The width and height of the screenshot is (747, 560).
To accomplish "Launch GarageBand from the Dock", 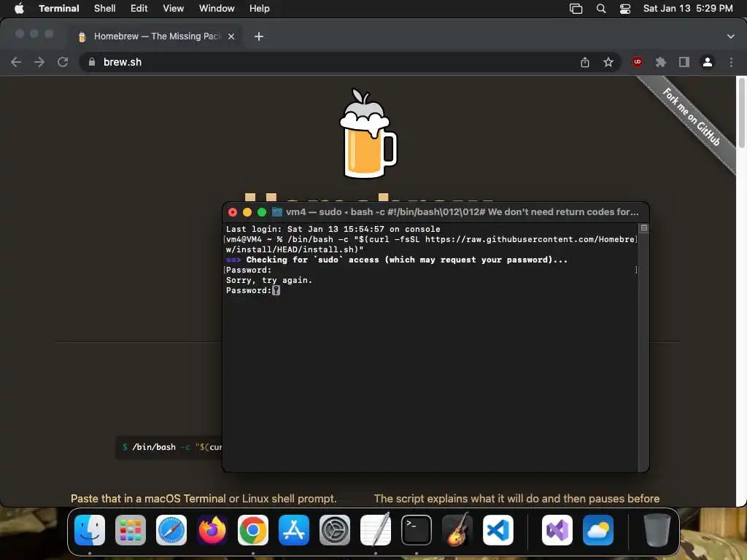I will (x=457, y=530).
